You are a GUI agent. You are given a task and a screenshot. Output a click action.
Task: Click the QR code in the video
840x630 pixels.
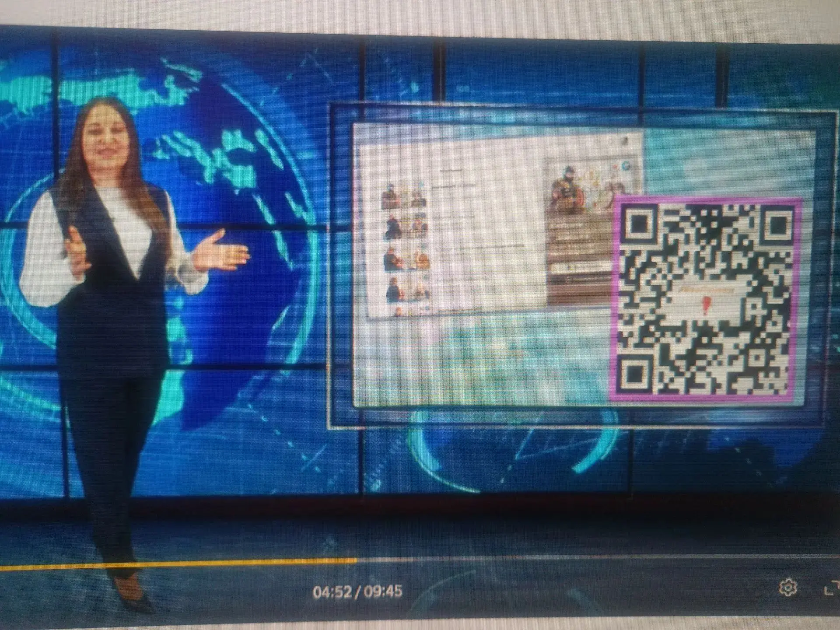pos(706,298)
